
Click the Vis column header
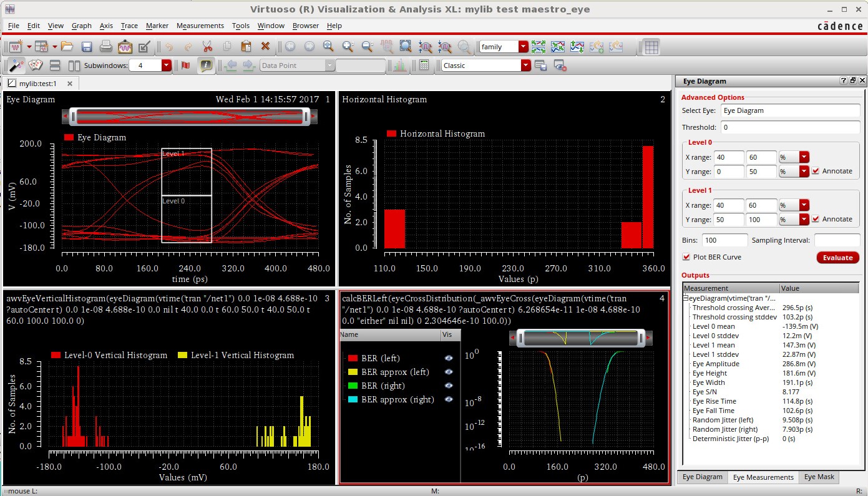(x=449, y=334)
